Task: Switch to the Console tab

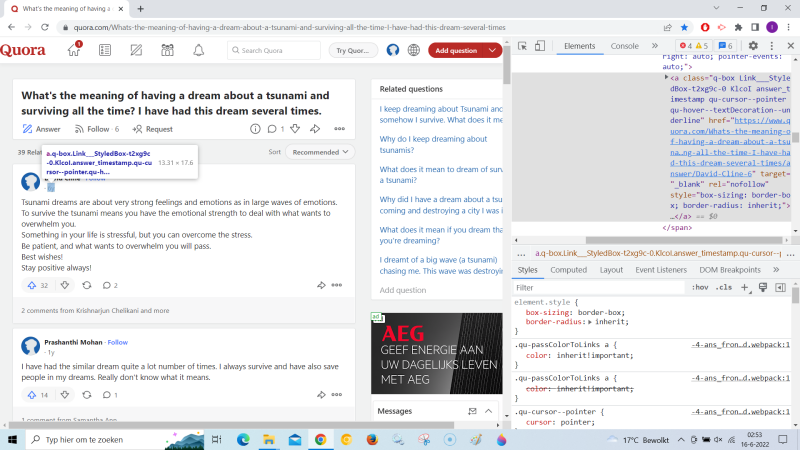Action: 624,46
